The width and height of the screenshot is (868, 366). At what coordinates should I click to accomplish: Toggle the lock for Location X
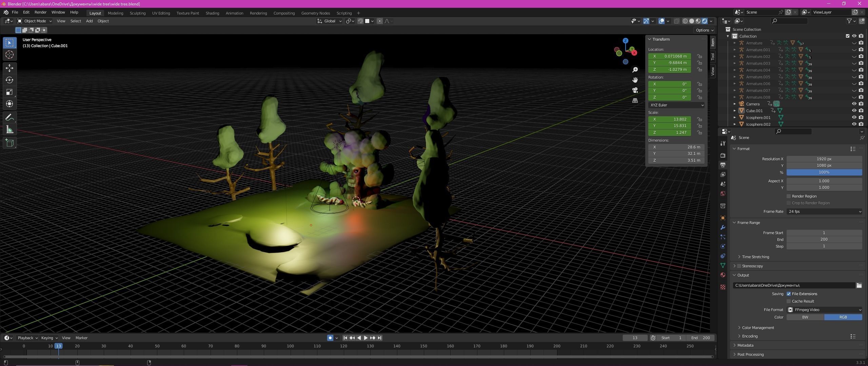[x=699, y=56]
